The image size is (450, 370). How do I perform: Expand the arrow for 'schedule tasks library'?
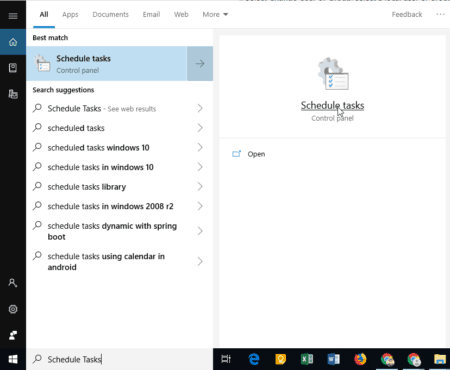coord(200,187)
